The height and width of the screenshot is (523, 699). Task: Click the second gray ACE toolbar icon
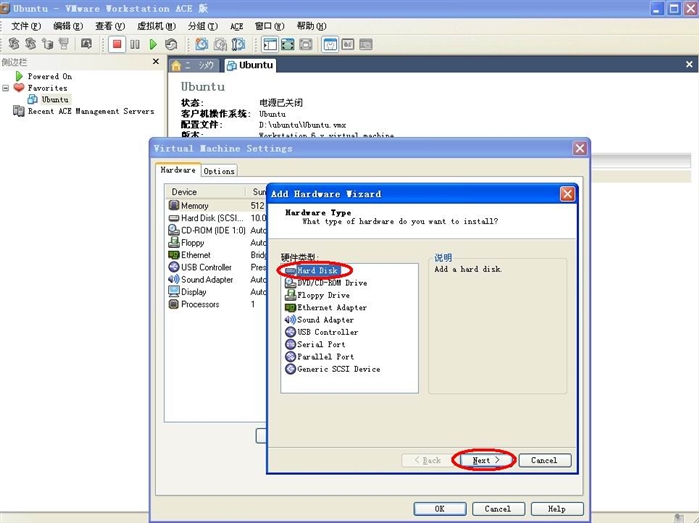pyautogui.click(x=30, y=44)
